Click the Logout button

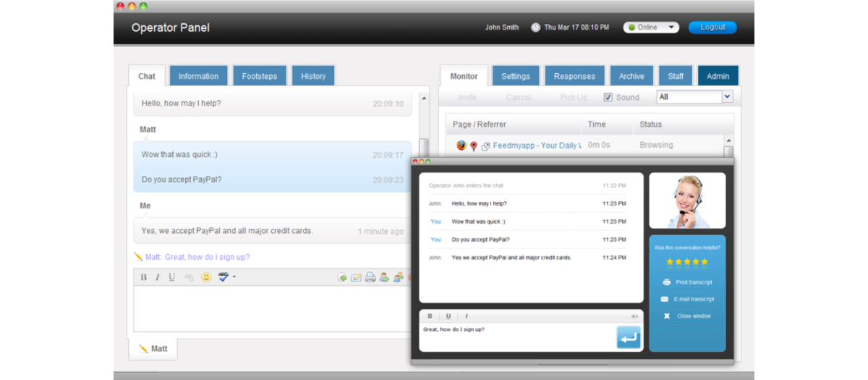712,28
